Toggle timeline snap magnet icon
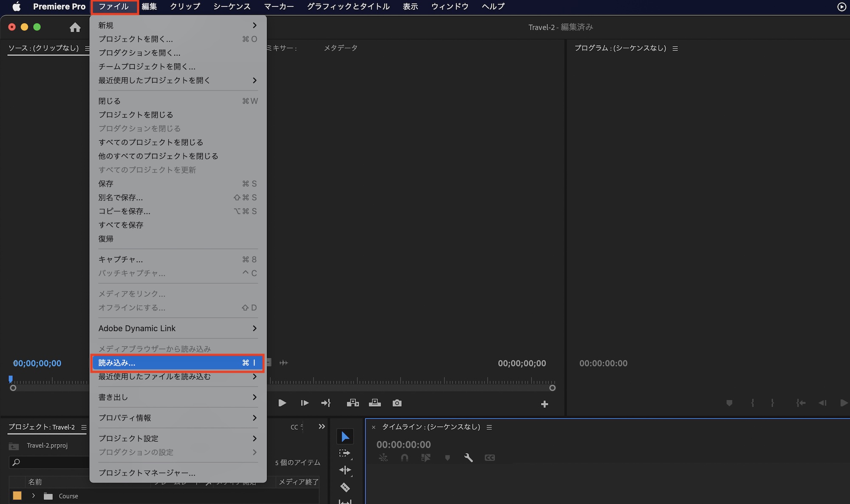The width and height of the screenshot is (850, 504). coord(404,458)
